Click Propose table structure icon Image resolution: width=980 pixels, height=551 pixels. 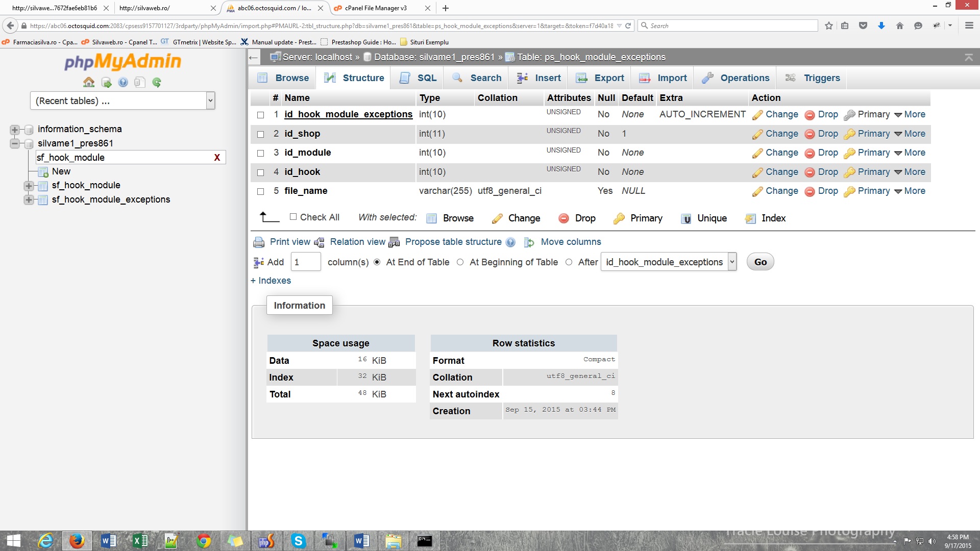coord(394,242)
